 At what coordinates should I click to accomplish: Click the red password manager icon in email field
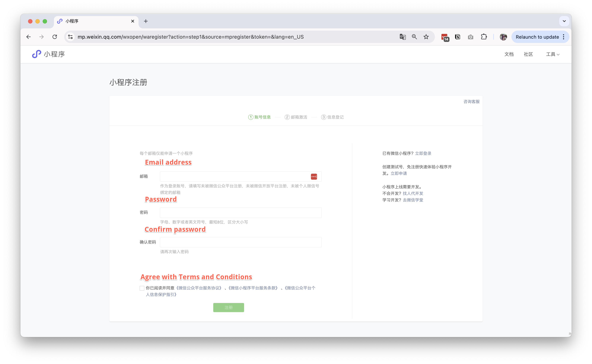(314, 177)
